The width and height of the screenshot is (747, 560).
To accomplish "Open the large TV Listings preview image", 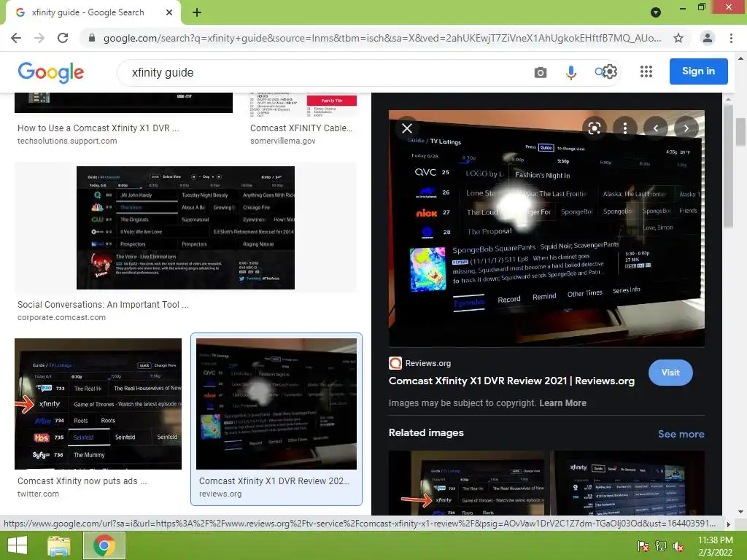I will pyautogui.click(x=546, y=228).
